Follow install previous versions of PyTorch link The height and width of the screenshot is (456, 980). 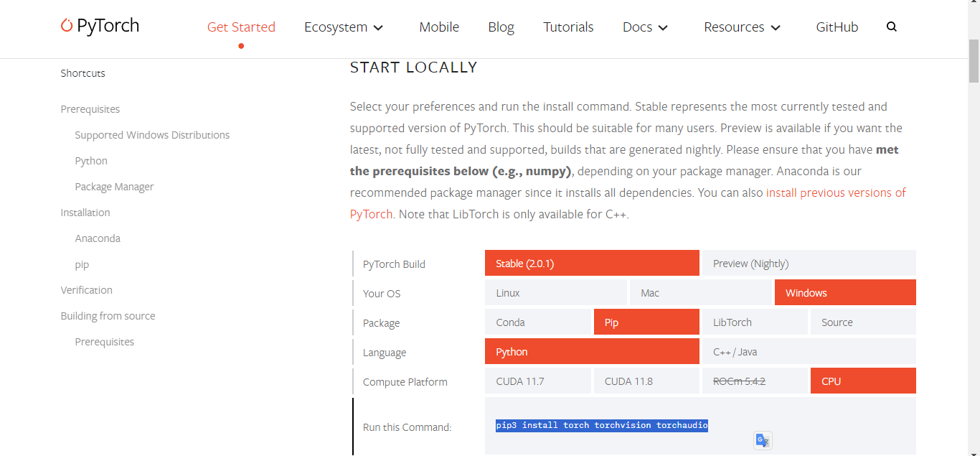point(836,192)
